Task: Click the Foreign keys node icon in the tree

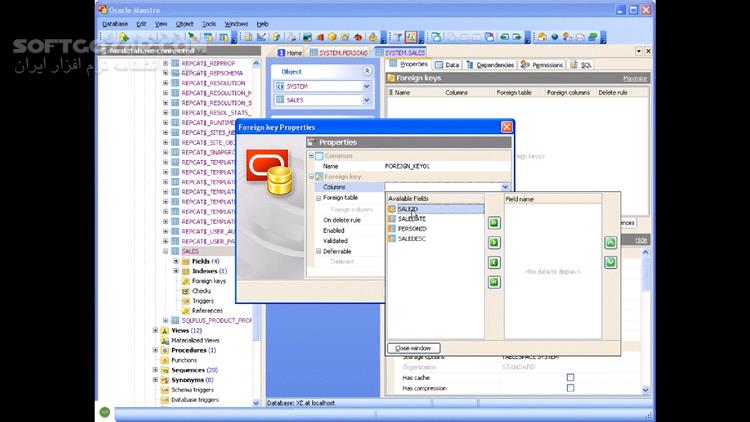Action: click(x=186, y=281)
